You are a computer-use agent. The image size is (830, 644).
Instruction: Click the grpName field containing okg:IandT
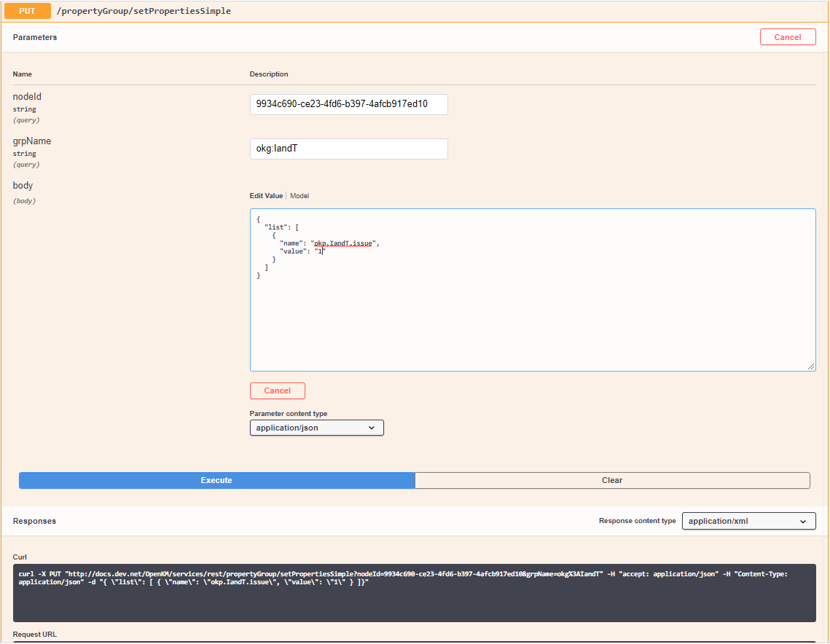pos(348,149)
